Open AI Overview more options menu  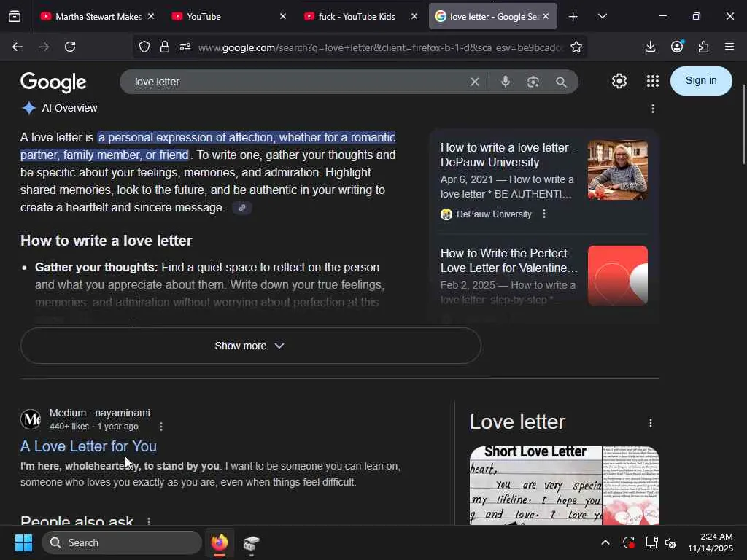pos(653,109)
